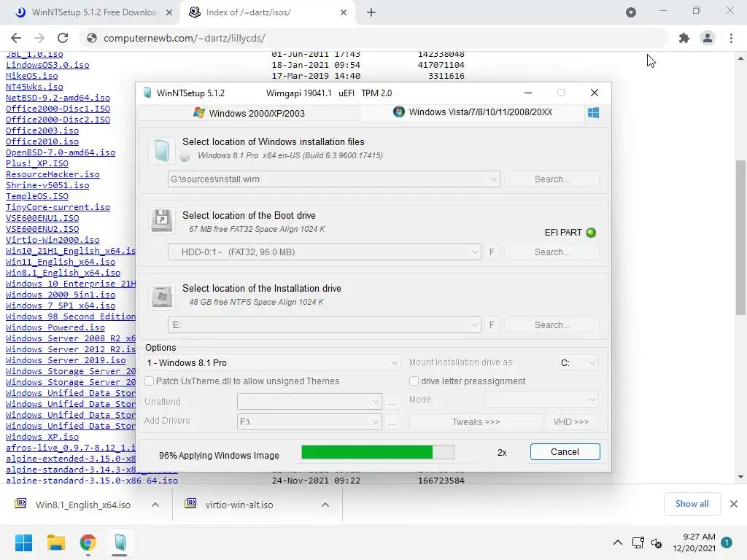This screenshot has height=560, width=747.
Task: Click the site info icon in address bar
Action: click(x=91, y=38)
